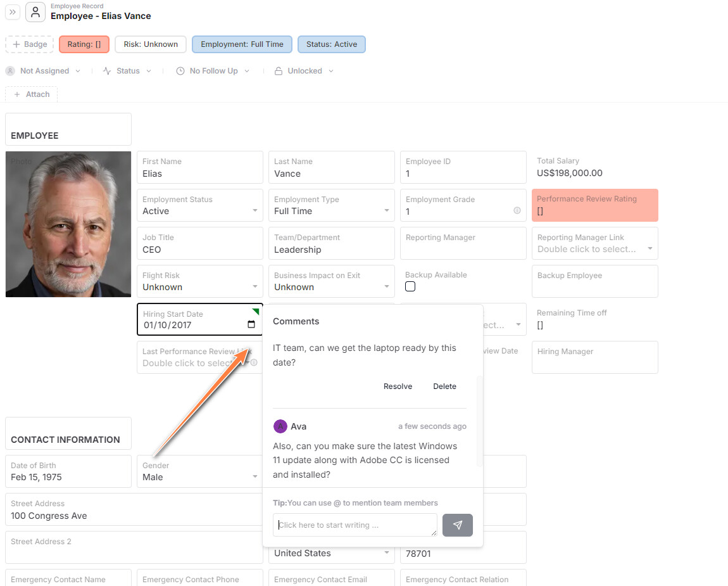Click the Risk: Unknown badge
Viewport: 728px width, 586px height.
pos(151,44)
